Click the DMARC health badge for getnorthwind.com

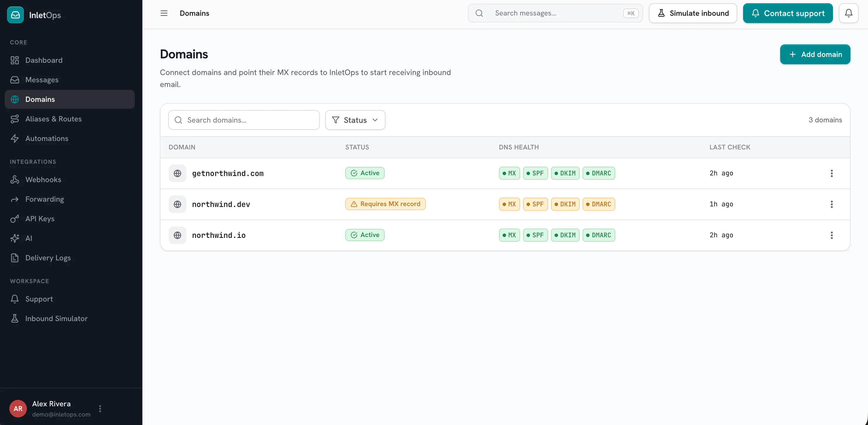[x=599, y=173]
